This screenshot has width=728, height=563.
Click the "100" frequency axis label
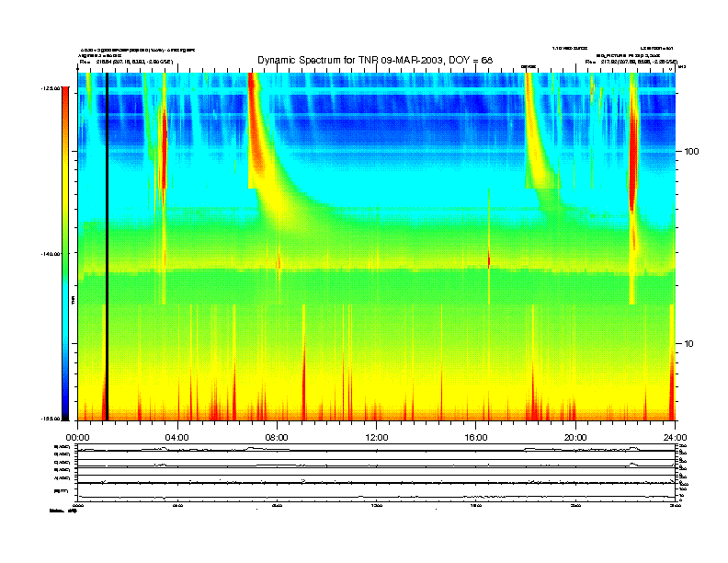coord(692,152)
